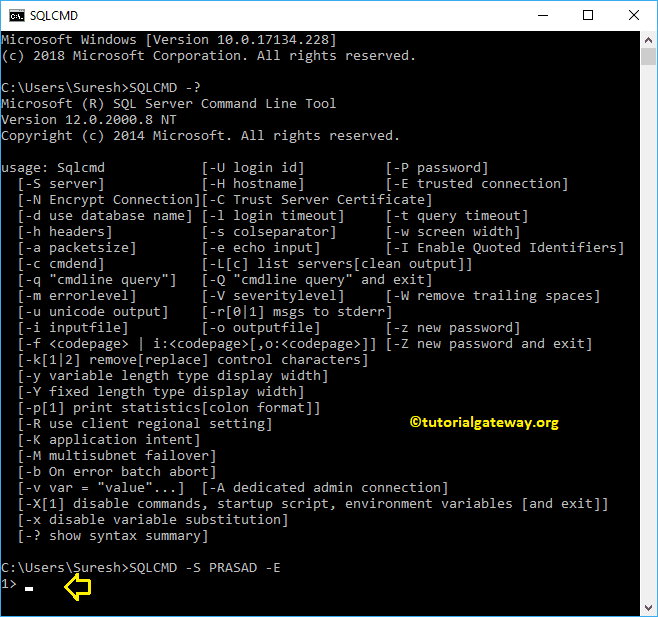Click '[-Q "cmdline query" and exit]' text
This screenshot has width=658, height=617.
[x=317, y=280]
